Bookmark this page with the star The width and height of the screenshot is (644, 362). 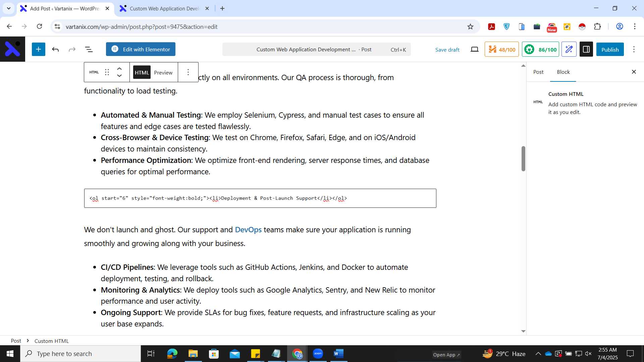pyautogui.click(x=470, y=26)
